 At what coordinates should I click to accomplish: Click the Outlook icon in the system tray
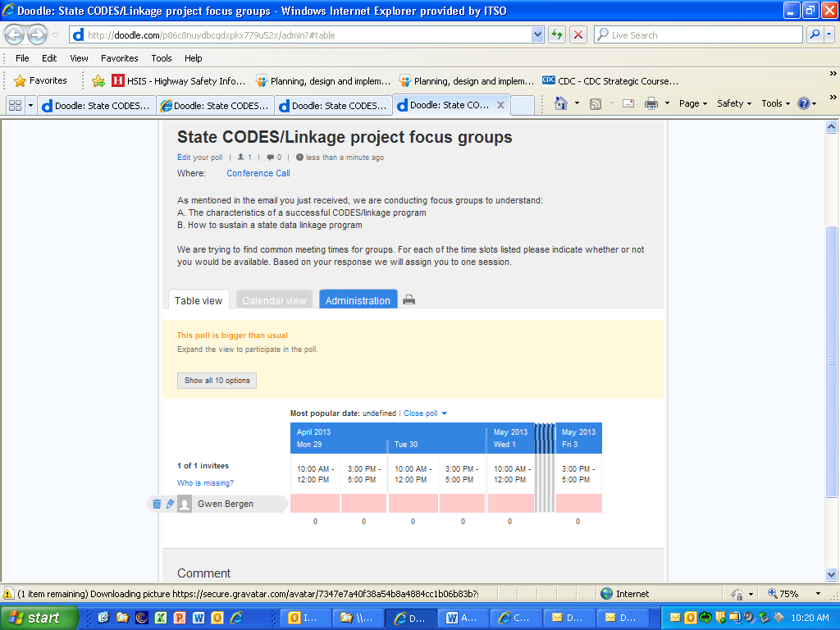pos(691,618)
